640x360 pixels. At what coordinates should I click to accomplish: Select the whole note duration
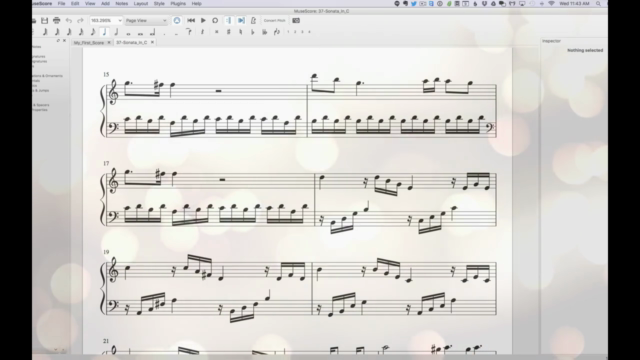129,33
